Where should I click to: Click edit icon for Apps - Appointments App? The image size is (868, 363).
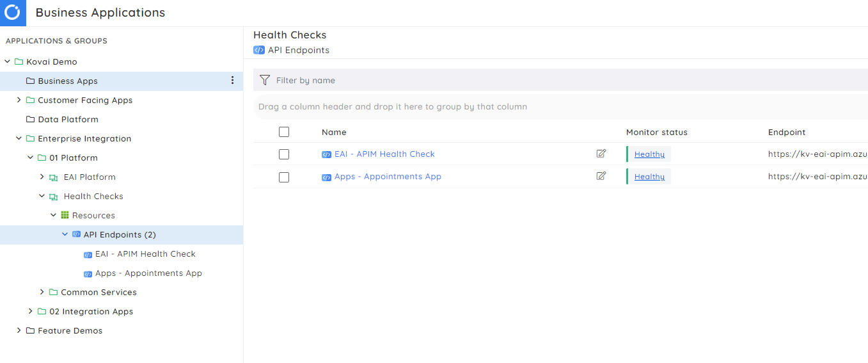pyautogui.click(x=601, y=176)
